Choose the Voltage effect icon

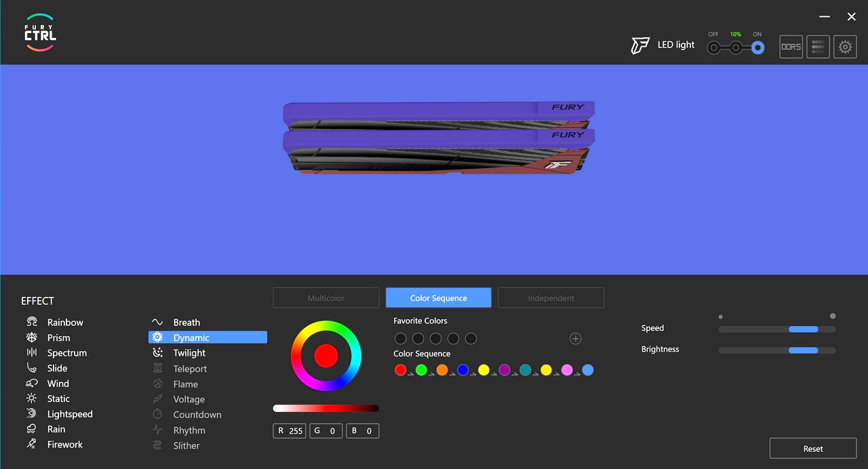(157, 399)
